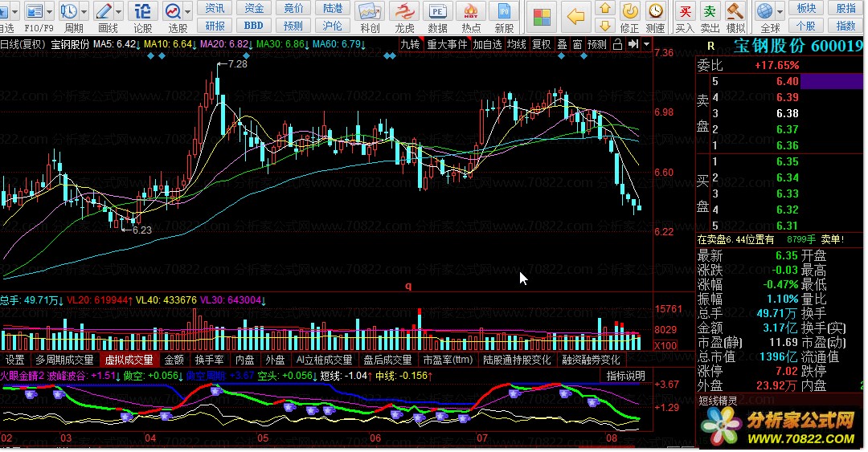Open the 新股 IPO icon
Screen dimensions: 868x452
pyautogui.click(x=504, y=11)
